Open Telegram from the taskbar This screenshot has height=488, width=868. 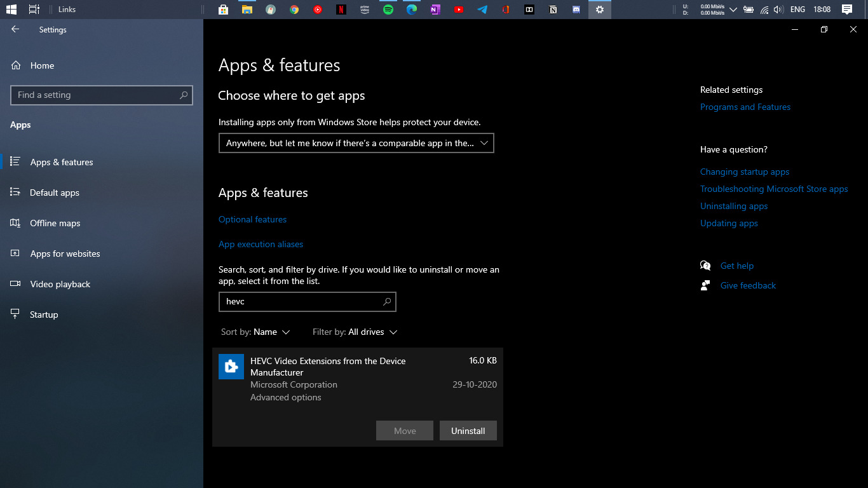(482, 9)
